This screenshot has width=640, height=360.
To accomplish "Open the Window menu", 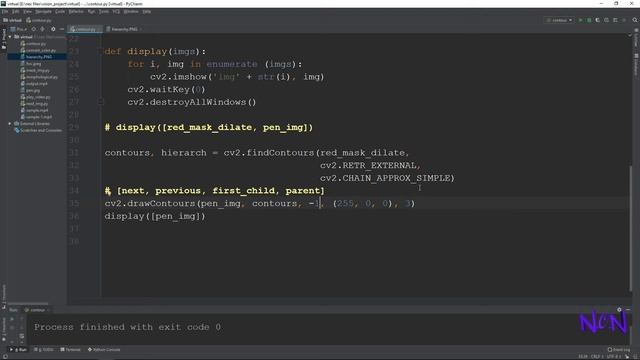I will point(131,12).
